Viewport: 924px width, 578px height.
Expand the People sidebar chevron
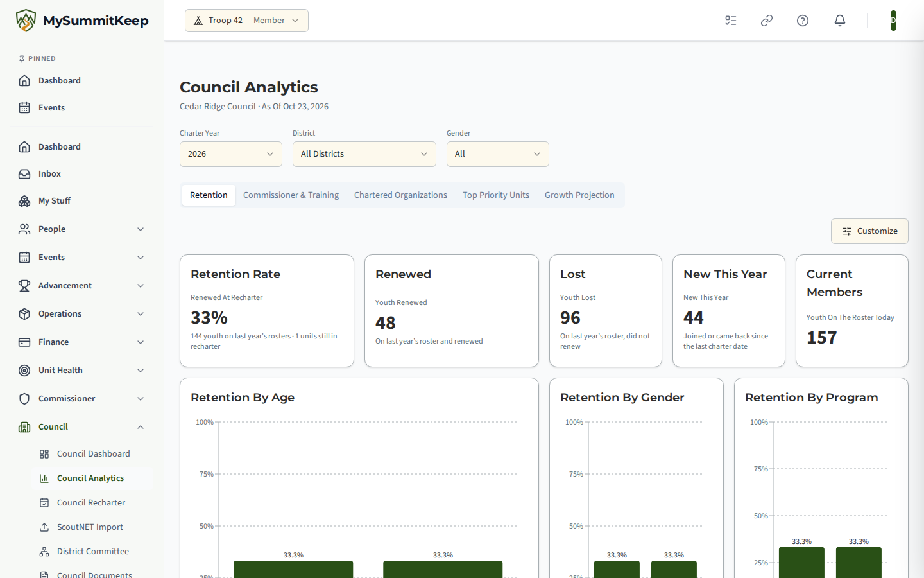(x=141, y=229)
